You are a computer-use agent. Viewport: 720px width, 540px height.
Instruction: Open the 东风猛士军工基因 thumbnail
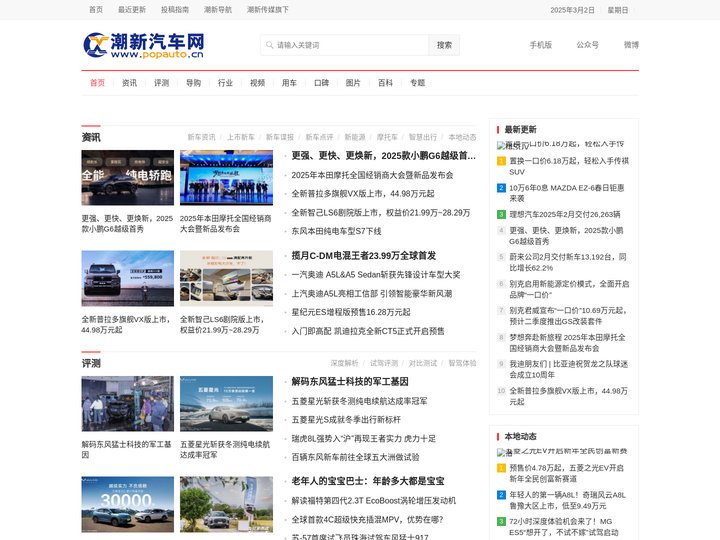pos(128,404)
